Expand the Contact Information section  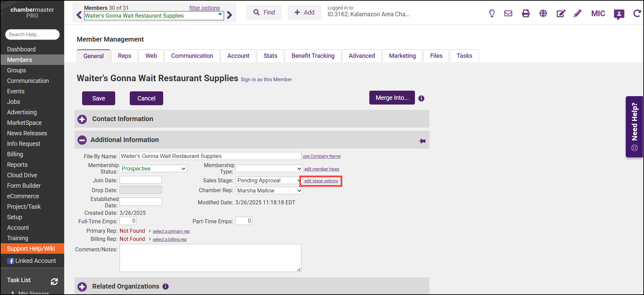click(82, 119)
